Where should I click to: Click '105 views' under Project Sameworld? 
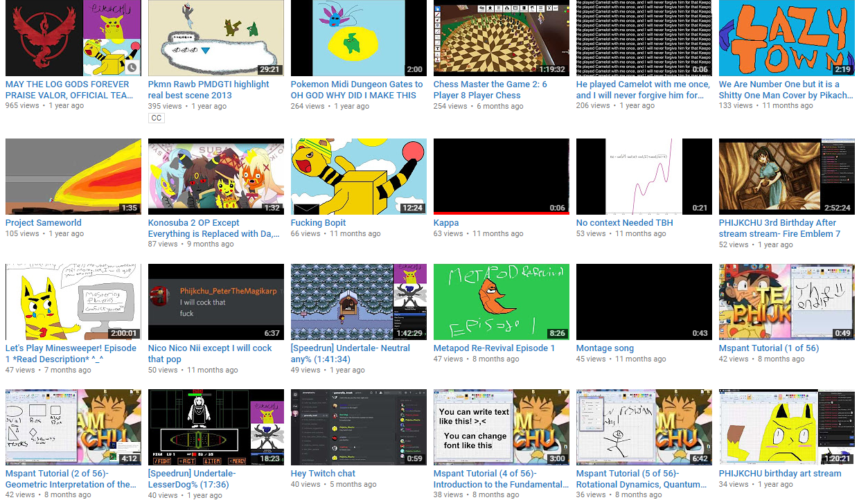(x=22, y=233)
